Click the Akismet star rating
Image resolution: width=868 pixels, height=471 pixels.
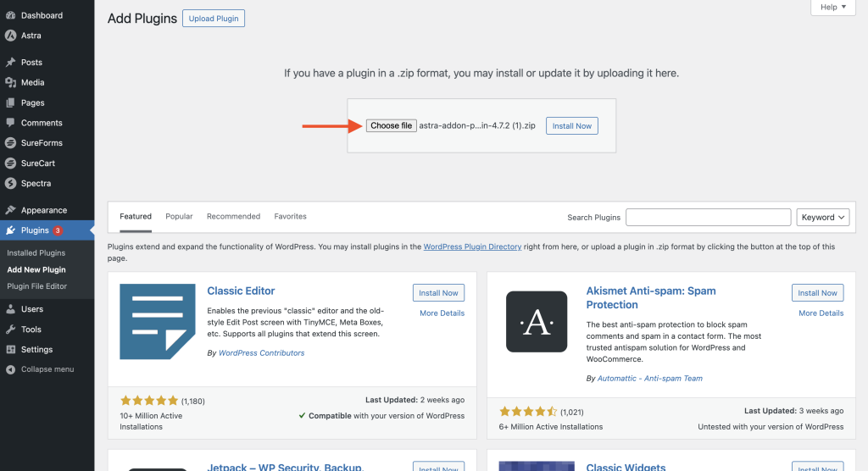click(x=528, y=412)
